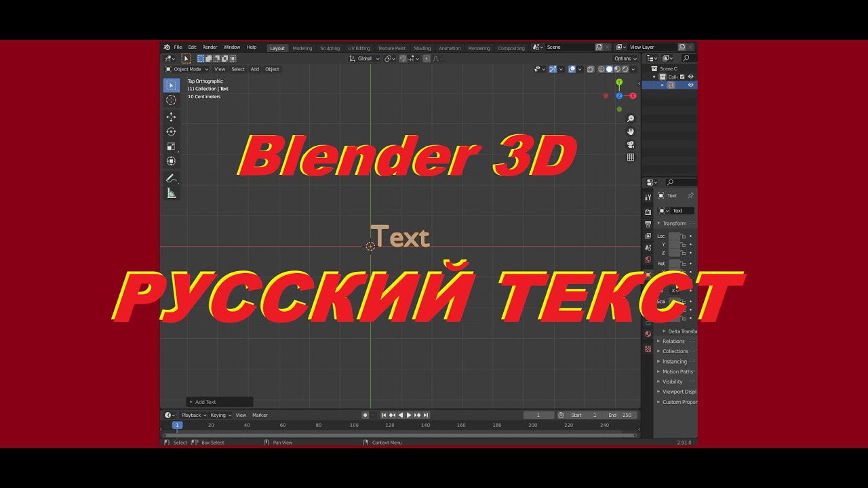Activate the Scale tool
868x488 pixels.
(x=171, y=146)
